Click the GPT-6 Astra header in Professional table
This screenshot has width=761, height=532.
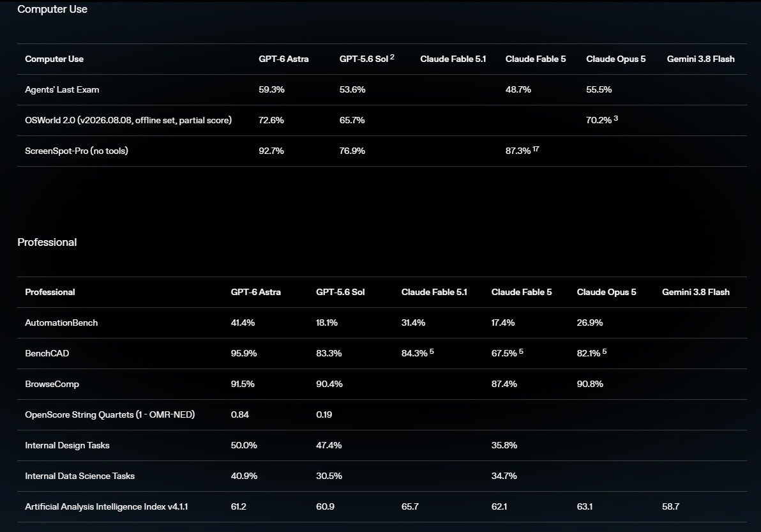pyautogui.click(x=256, y=293)
